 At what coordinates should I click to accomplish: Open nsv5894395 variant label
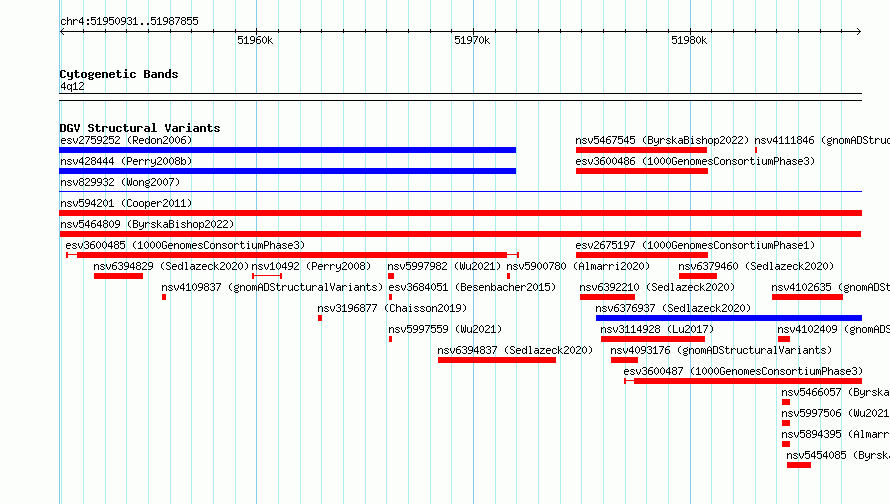point(836,434)
